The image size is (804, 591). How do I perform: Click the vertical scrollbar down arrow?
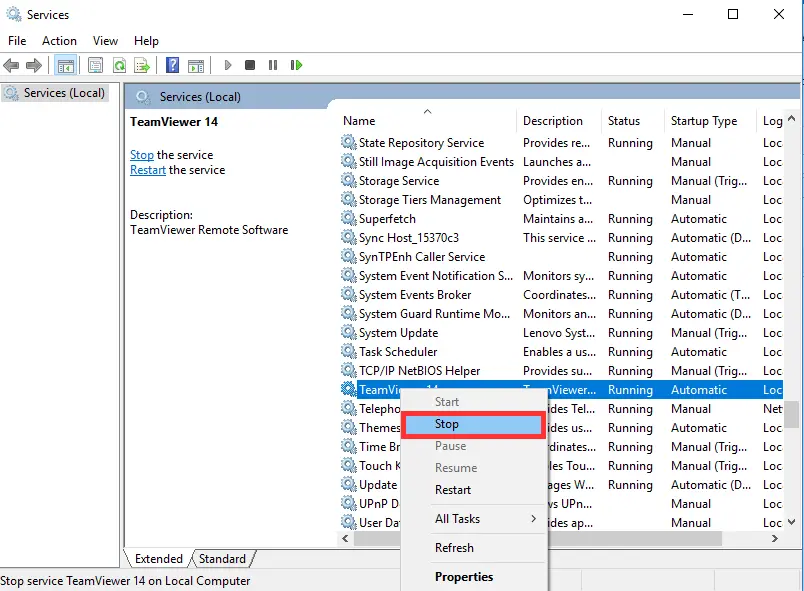[791, 522]
